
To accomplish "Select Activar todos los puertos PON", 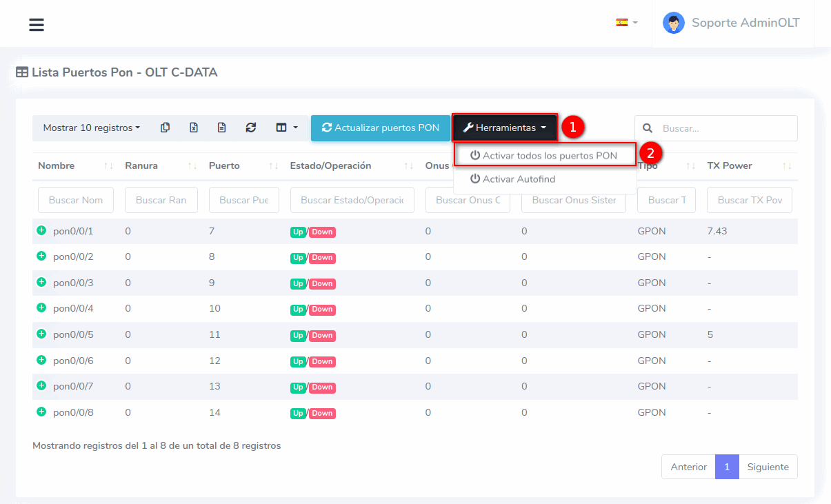I will click(x=543, y=155).
